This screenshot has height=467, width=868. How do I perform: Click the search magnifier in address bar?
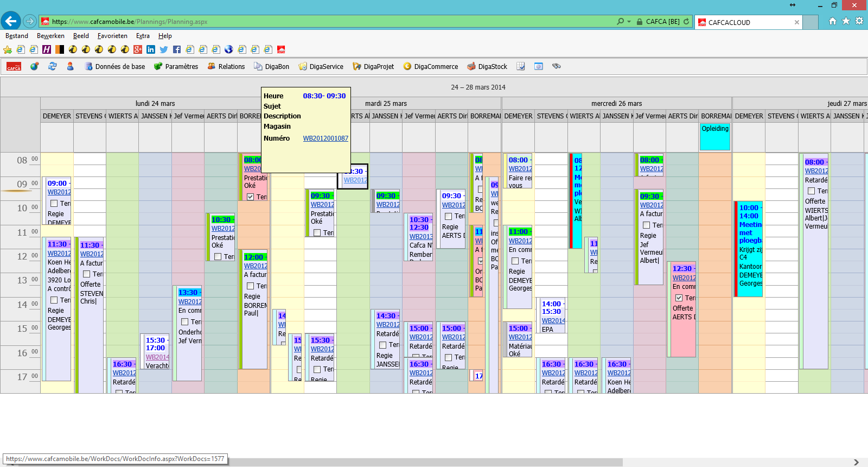pyautogui.click(x=620, y=22)
